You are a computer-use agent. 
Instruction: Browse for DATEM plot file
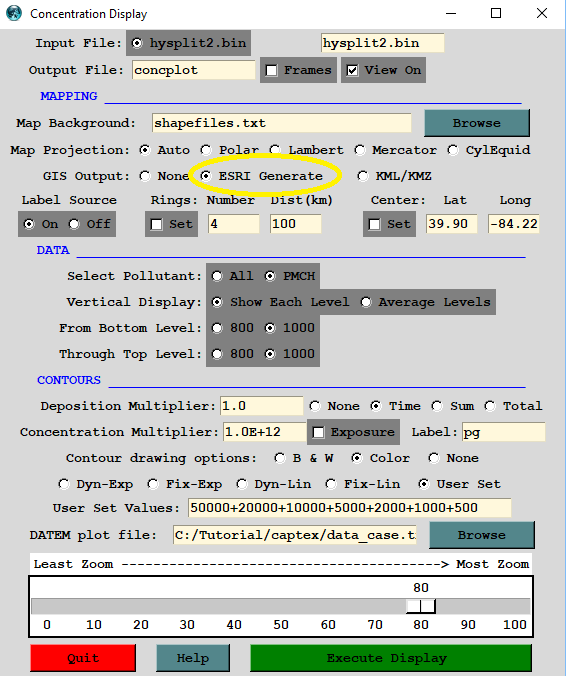pyautogui.click(x=482, y=535)
